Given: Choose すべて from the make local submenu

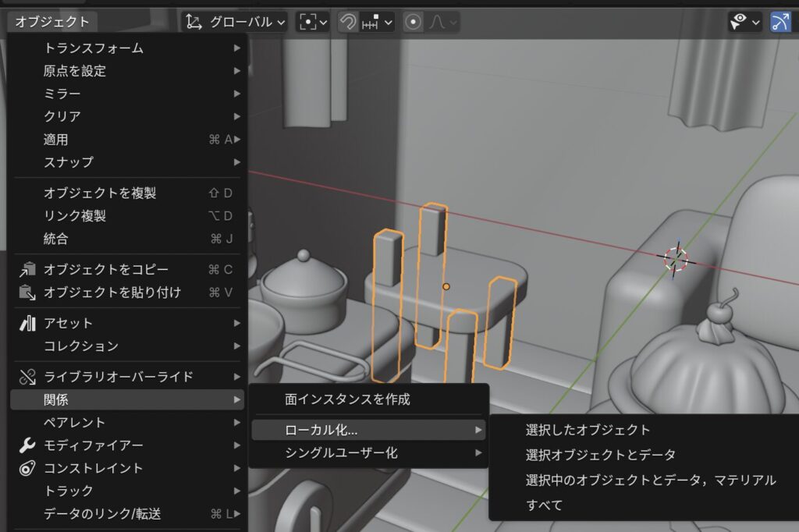Looking at the screenshot, I should click(x=544, y=505).
